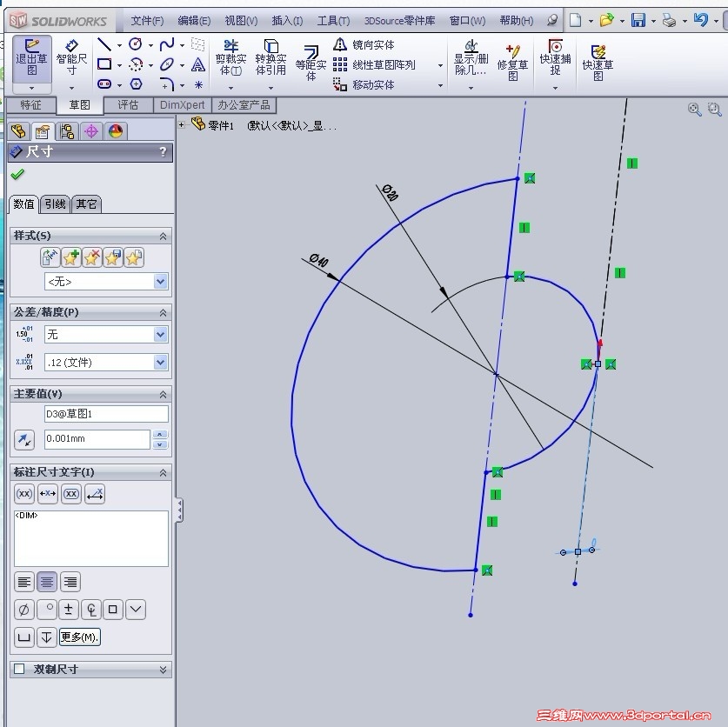This screenshot has width=728, height=727.
Task: Select the Point sketch tool
Action: [198, 84]
